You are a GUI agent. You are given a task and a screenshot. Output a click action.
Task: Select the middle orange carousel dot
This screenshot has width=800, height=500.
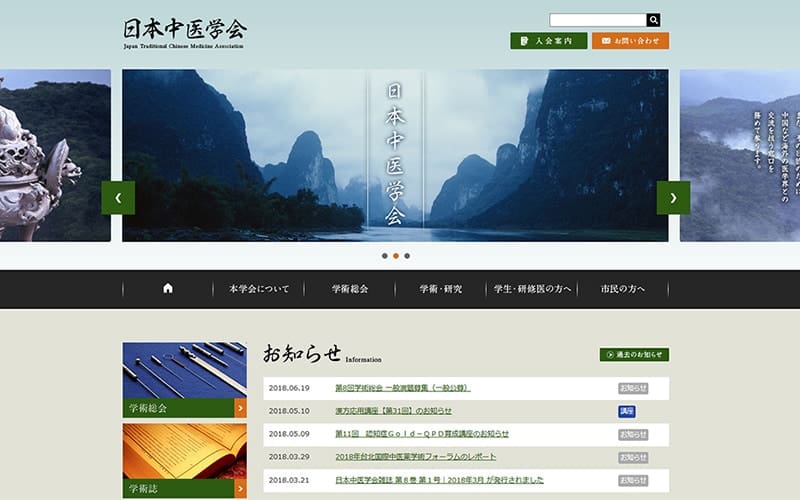pos(396,256)
